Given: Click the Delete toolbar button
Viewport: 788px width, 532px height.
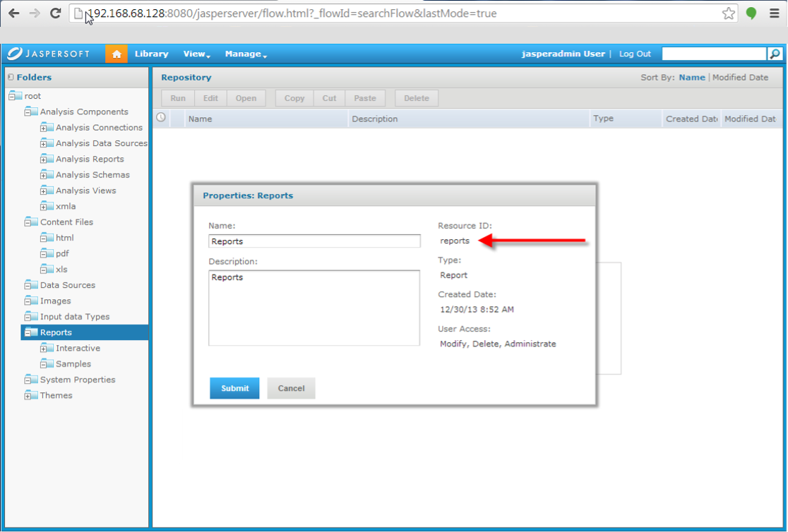Looking at the screenshot, I should [417, 99].
